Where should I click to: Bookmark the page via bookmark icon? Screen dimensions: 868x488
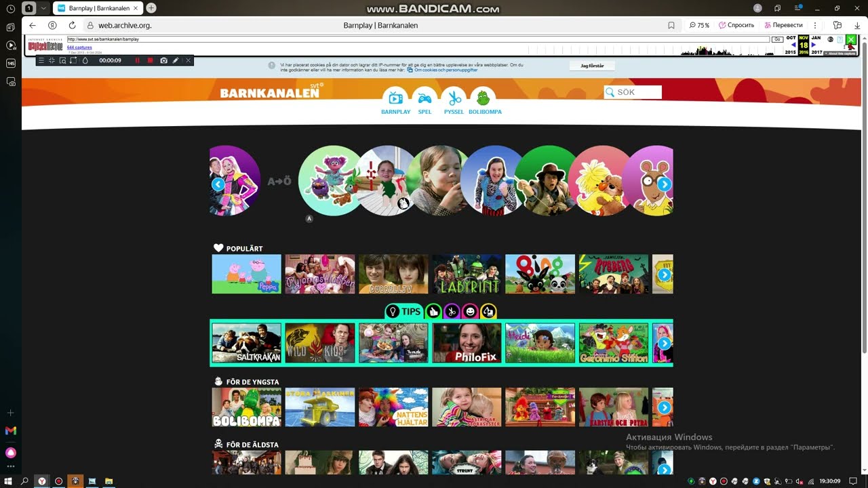tap(671, 25)
